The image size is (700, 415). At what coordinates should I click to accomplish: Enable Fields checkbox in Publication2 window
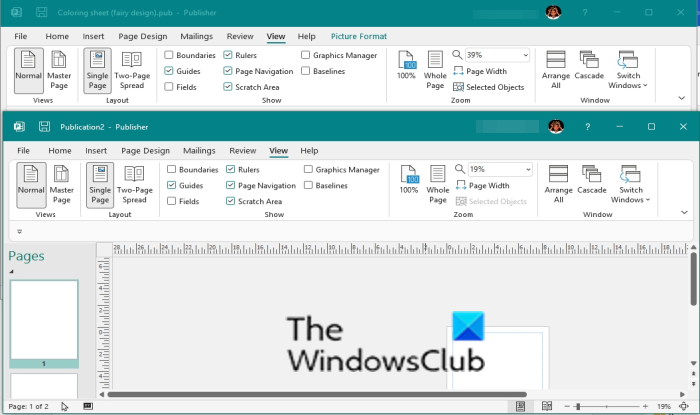171,201
